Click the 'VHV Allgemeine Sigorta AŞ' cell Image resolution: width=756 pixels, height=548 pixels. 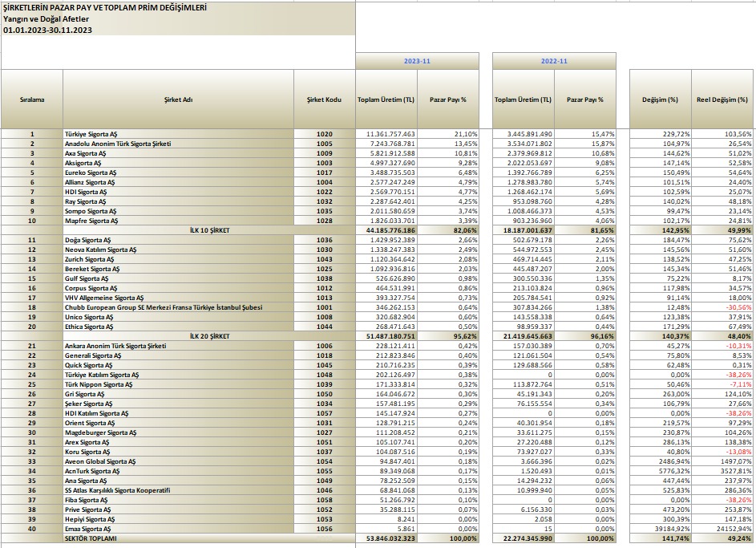[x=179, y=298]
